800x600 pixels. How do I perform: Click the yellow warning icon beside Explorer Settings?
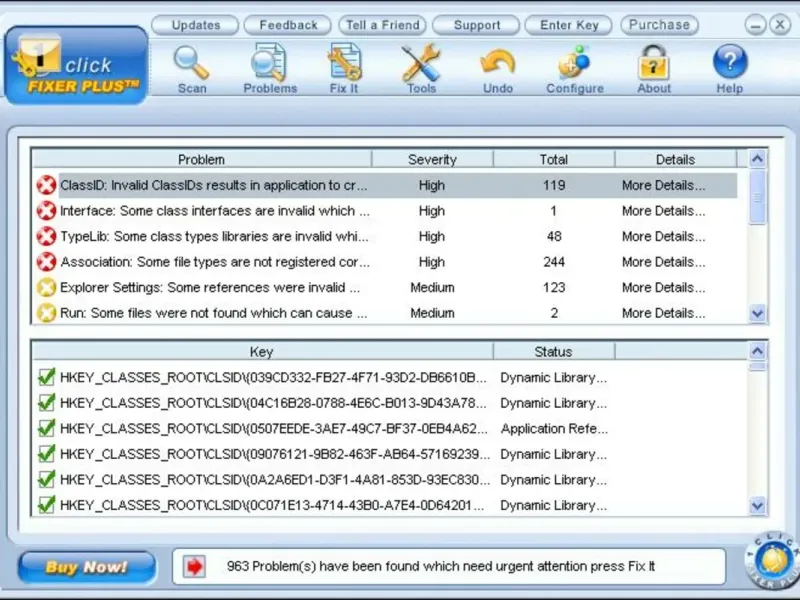pyautogui.click(x=46, y=287)
